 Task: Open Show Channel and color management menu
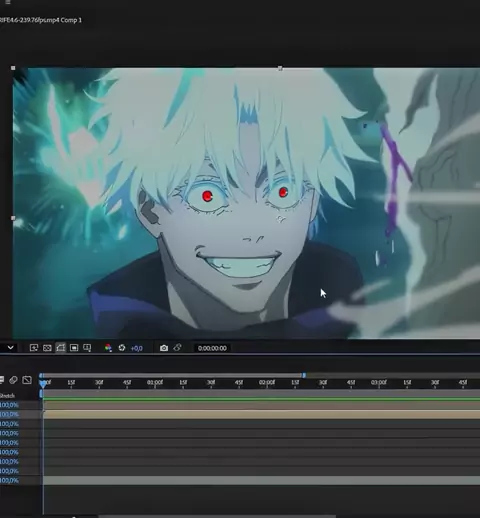tap(108, 348)
